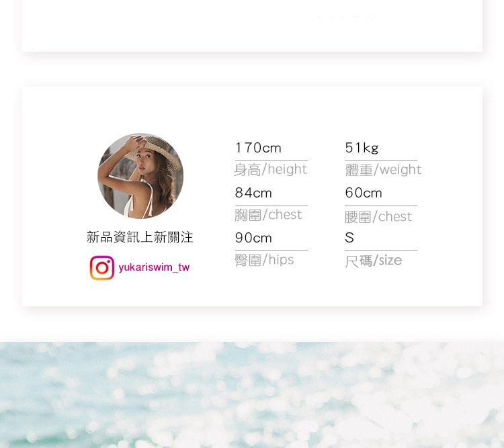The width and height of the screenshot is (504, 448).
Task: Click the 身高/height label
Action: click(270, 169)
